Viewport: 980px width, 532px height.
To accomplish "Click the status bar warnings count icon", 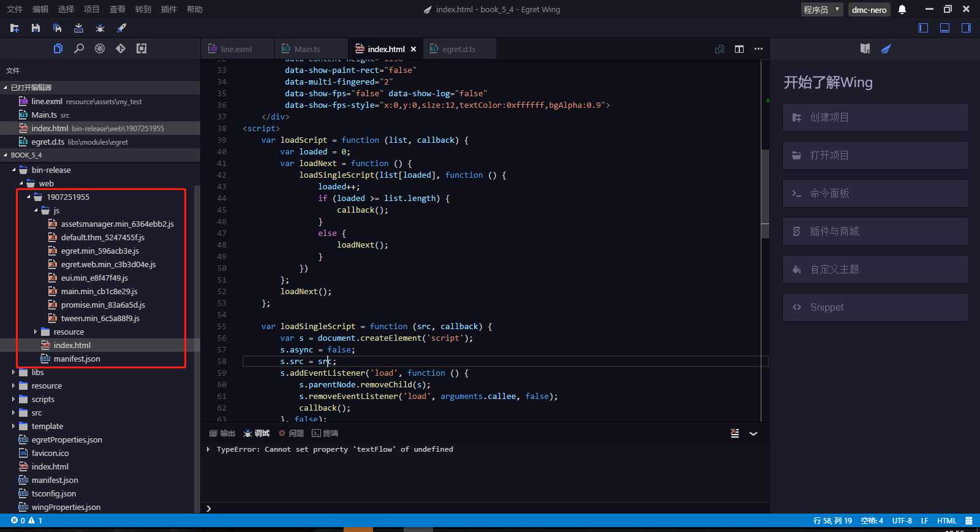I will pyautogui.click(x=36, y=520).
